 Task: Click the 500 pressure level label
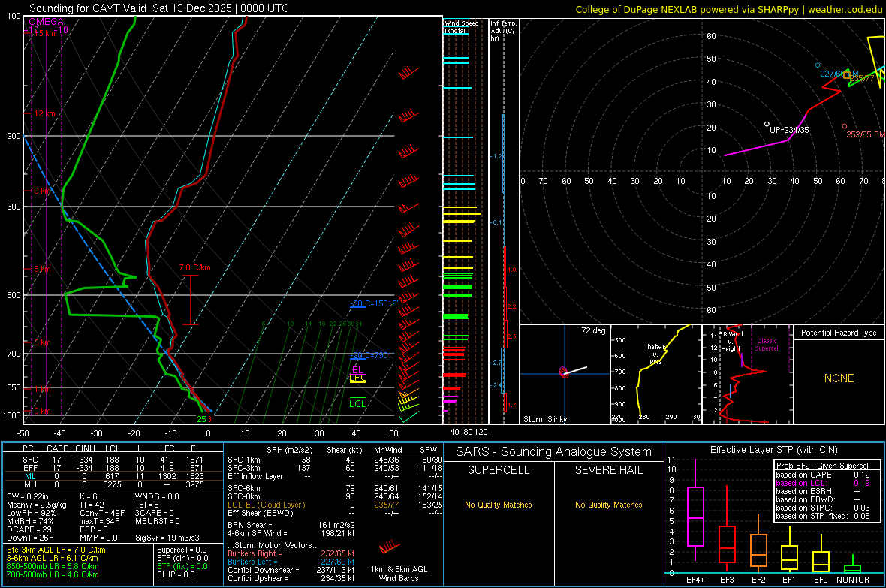(14, 295)
